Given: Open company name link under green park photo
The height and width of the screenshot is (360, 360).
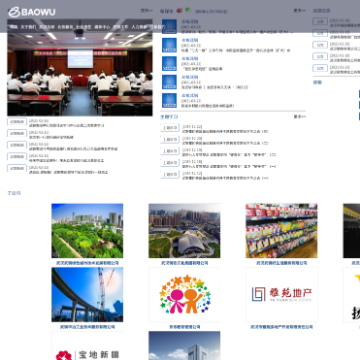Looking at the screenshot, I should pos(87,263).
